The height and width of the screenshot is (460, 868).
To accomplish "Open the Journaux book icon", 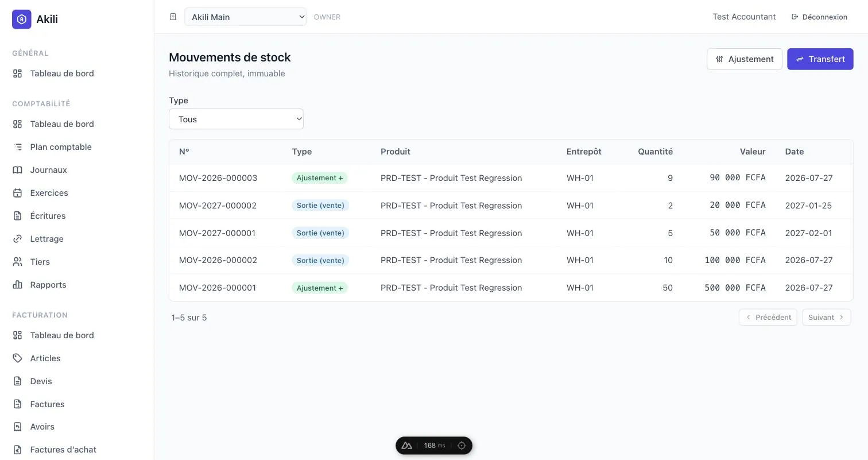I will tap(18, 170).
